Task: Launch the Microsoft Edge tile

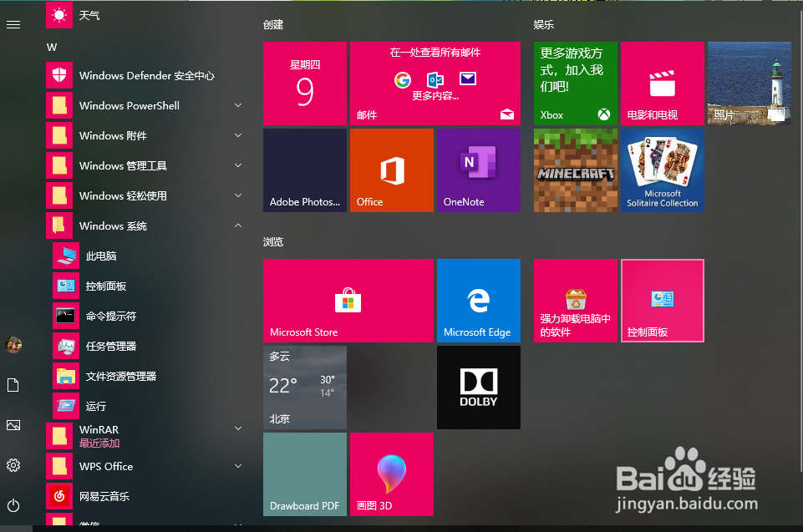Action: point(479,301)
